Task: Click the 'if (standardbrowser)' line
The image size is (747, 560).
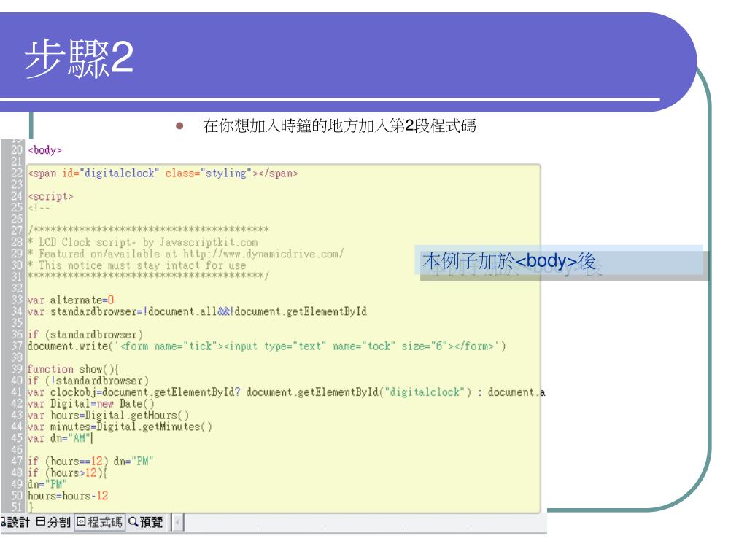Action: pos(85,334)
